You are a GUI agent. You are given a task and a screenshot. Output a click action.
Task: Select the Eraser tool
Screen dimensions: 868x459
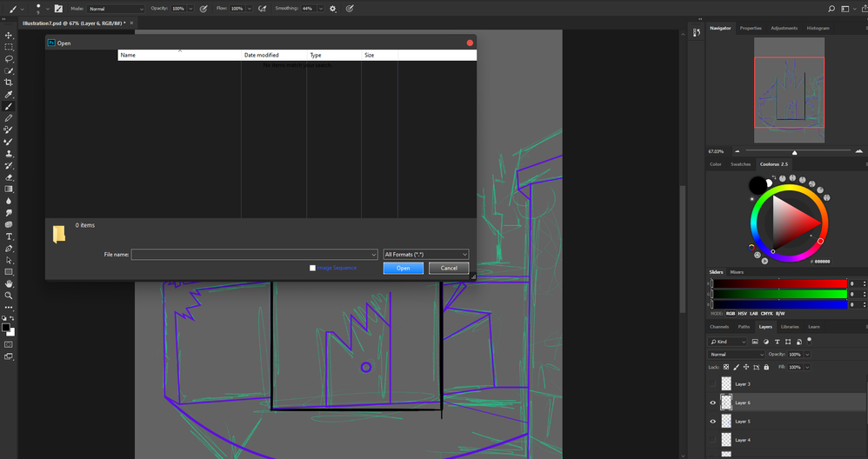(x=9, y=177)
